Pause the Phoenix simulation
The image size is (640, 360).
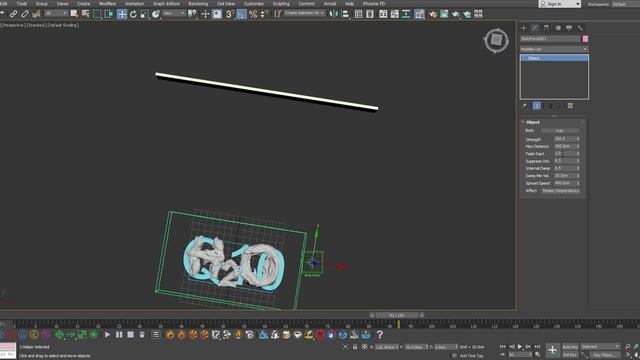pyautogui.click(x=119, y=335)
